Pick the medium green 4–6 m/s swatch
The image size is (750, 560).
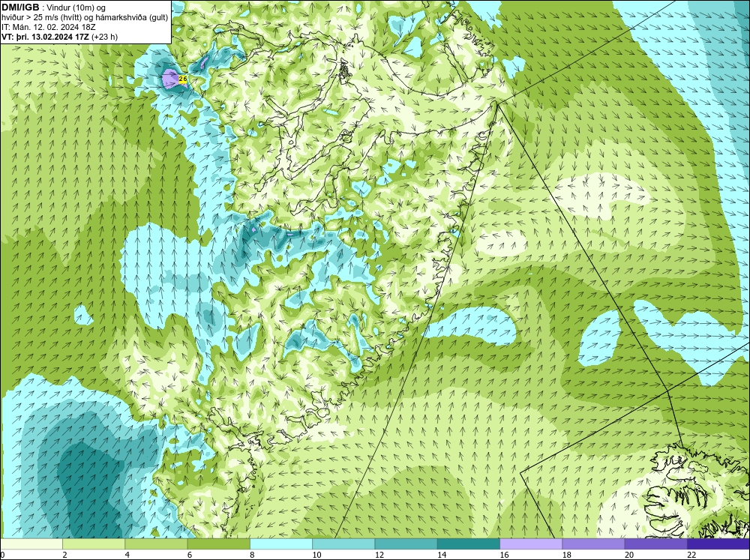pos(156,544)
